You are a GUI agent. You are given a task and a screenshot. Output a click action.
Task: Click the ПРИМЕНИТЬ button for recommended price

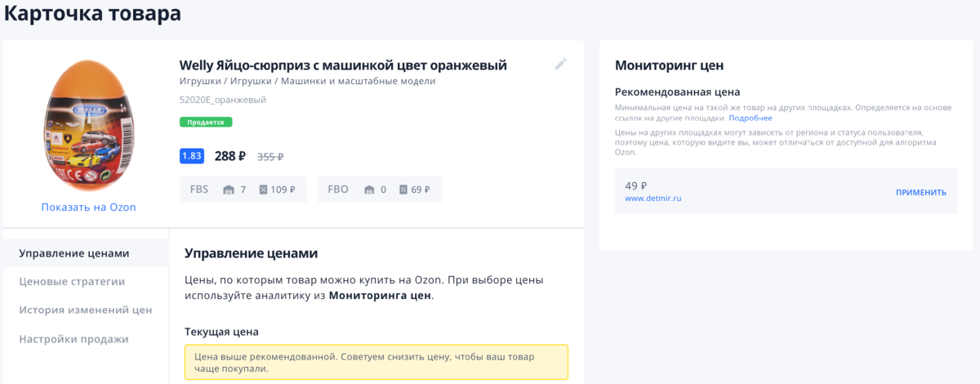point(921,193)
